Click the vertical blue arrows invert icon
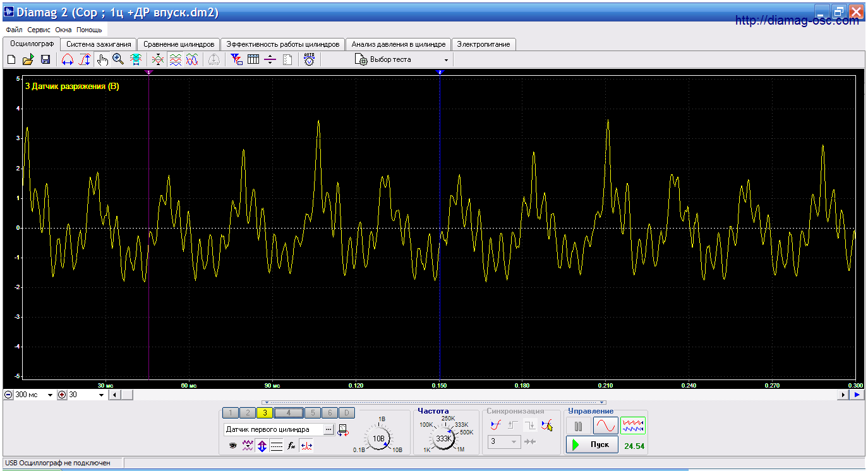 tap(262, 446)
